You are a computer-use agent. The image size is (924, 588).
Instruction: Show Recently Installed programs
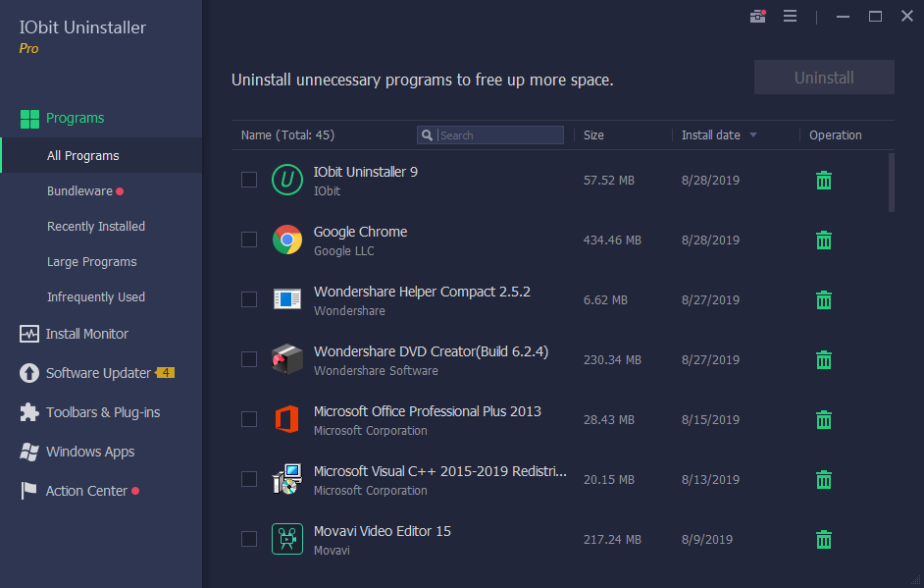(x=96, y=227)
